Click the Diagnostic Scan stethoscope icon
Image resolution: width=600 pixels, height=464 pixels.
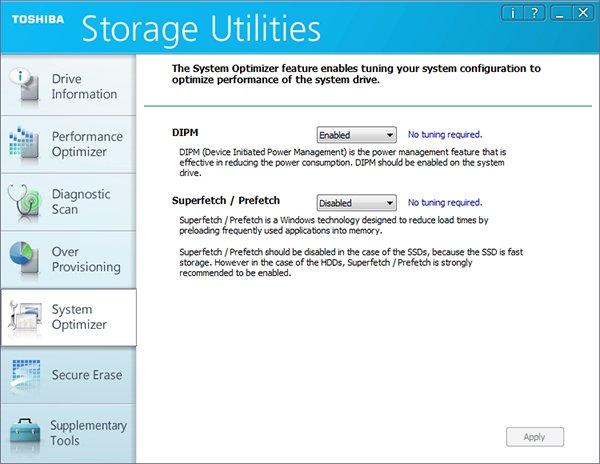[x=24, y=202]
